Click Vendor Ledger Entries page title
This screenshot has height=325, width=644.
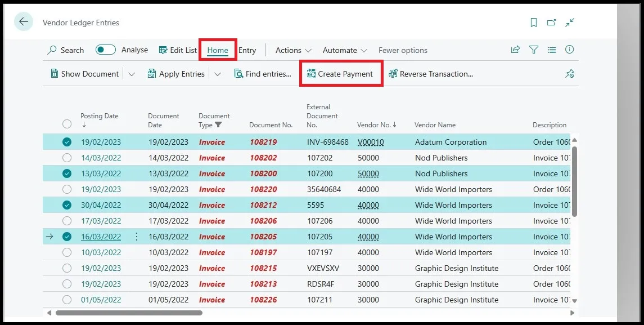(81, 23)
